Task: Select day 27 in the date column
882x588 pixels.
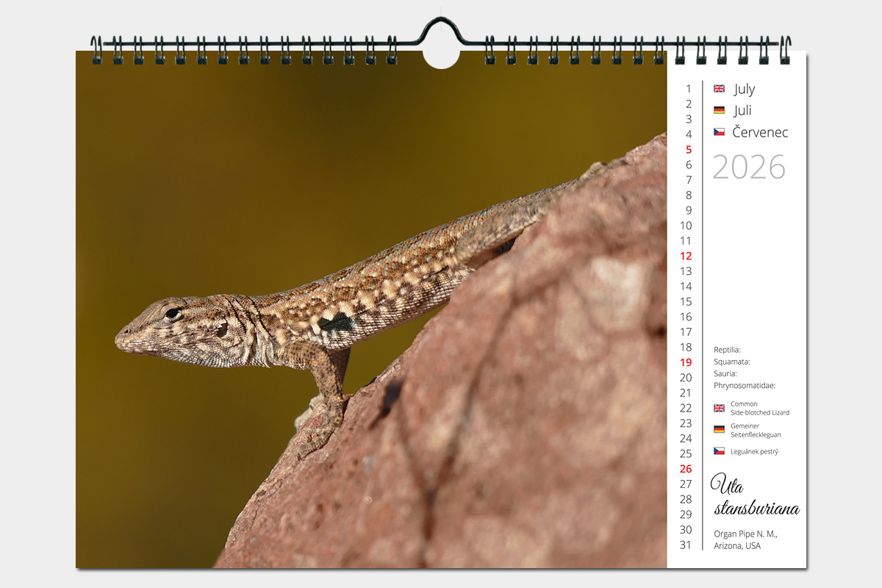Action: (x=686, y=484)
